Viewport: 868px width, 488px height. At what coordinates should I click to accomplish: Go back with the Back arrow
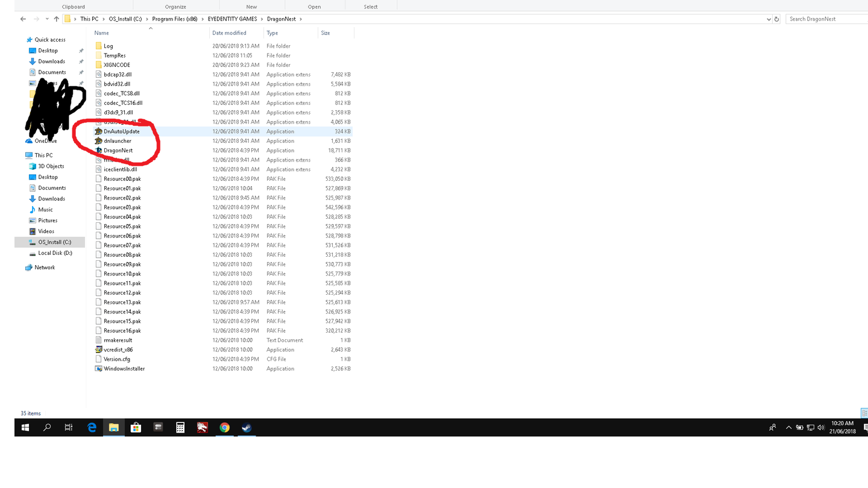click(x=23, y=19)
